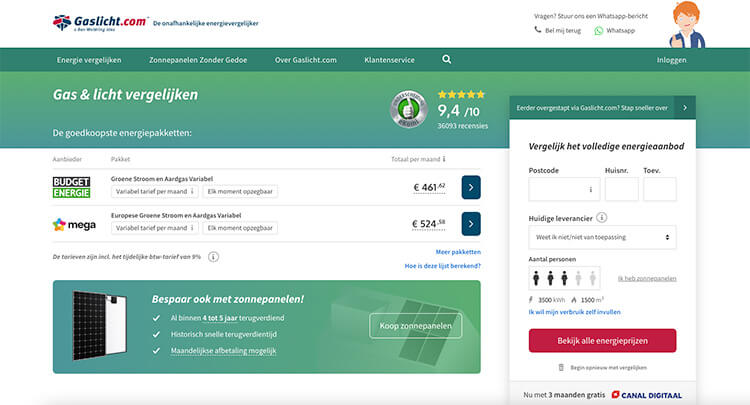Open Energie vergelijken menu item
The height and width of the screenshot is (405, 750).
click(x=89, y=60)
